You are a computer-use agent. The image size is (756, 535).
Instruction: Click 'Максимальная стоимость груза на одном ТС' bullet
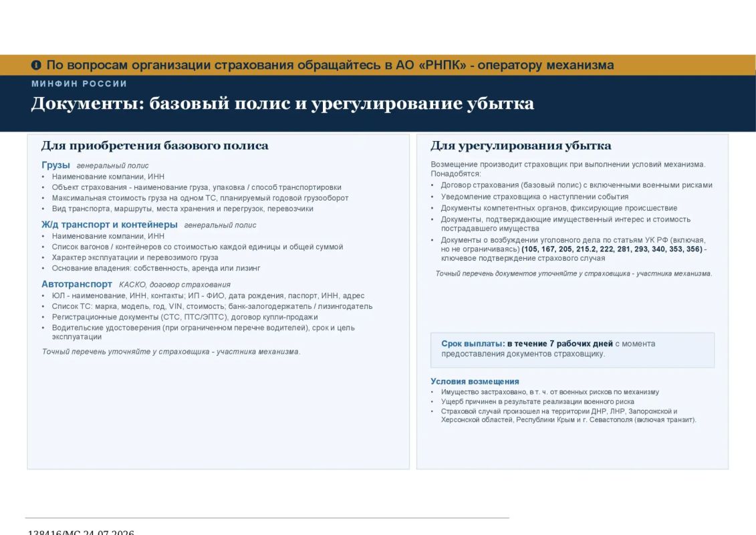click(200, 198)
